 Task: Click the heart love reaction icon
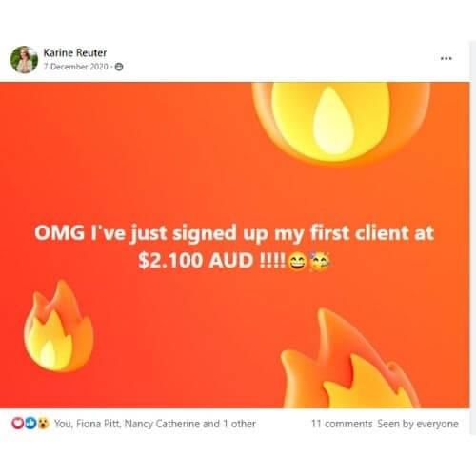[17, 424]
